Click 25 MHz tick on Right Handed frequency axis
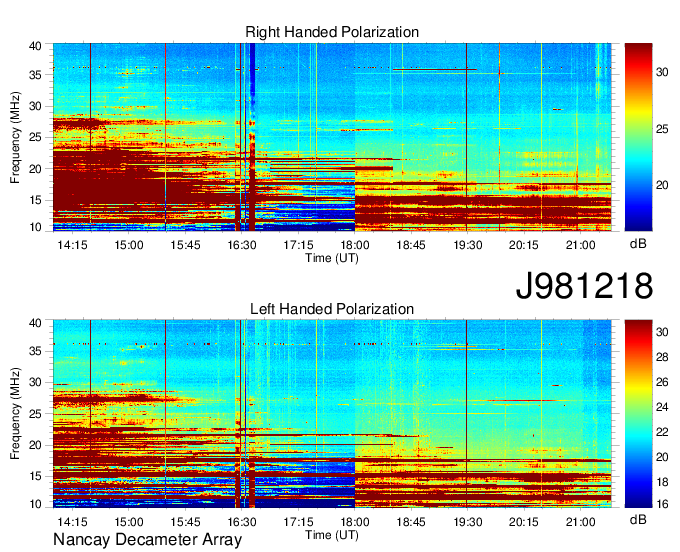The height and width of the screenshot is (552, 680). (x=35, y=137)
